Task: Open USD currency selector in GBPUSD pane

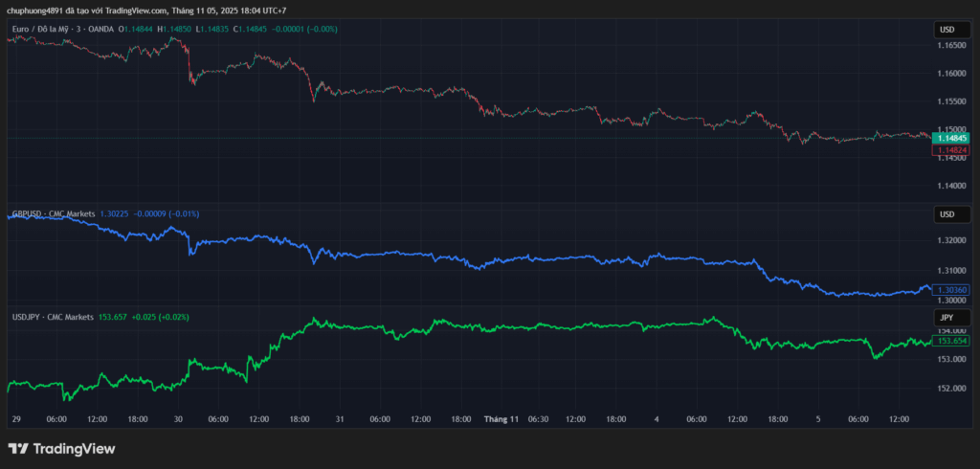Action: click(x=947, y=213)
